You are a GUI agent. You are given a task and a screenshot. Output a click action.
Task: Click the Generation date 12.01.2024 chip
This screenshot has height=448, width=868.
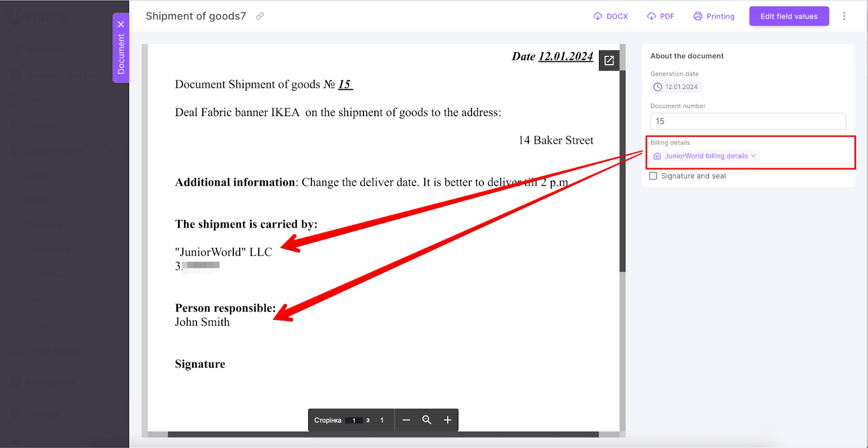pyautogui.click(x=676, y=87)
